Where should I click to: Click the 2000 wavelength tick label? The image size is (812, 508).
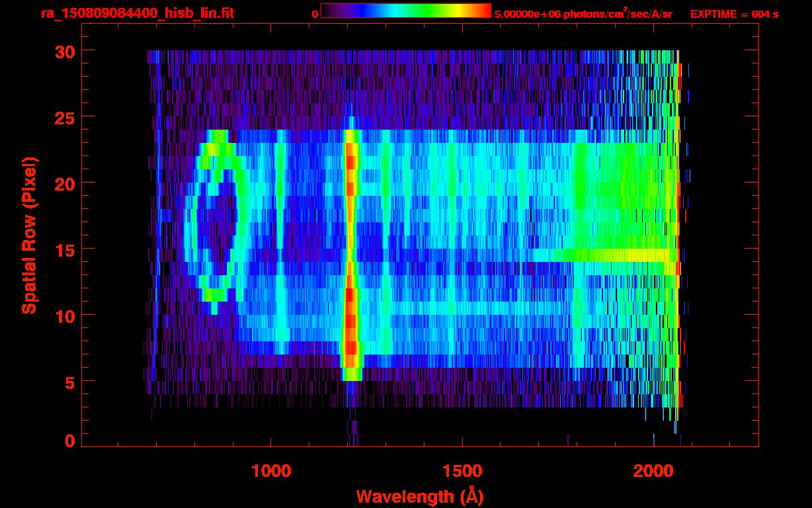(653, 472)
